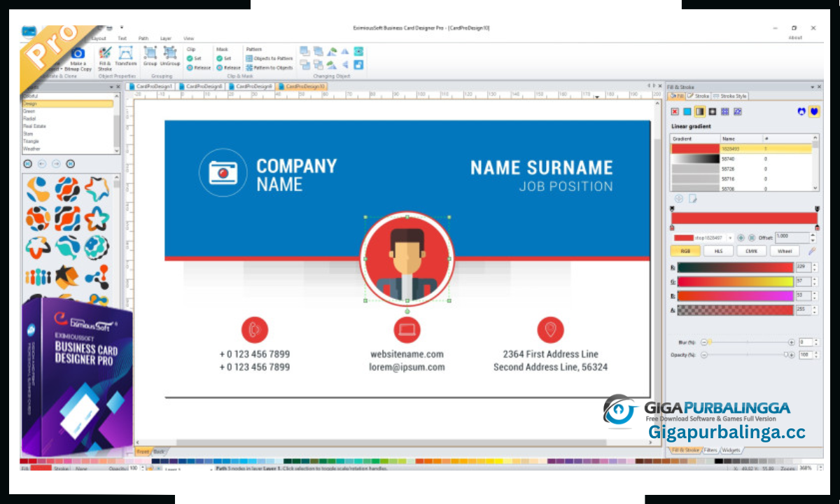Select the linear gradient fill icon

click(x=699, y=111)
